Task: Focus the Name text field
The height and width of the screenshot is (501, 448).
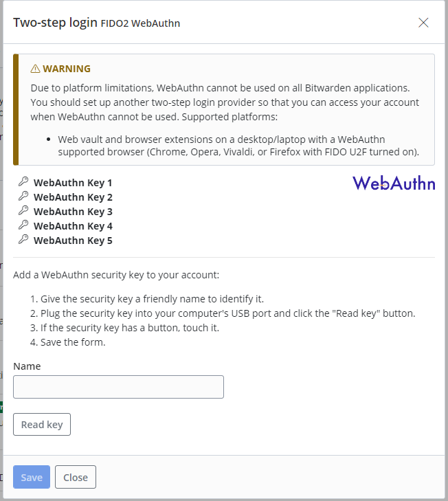Action: 118,387
